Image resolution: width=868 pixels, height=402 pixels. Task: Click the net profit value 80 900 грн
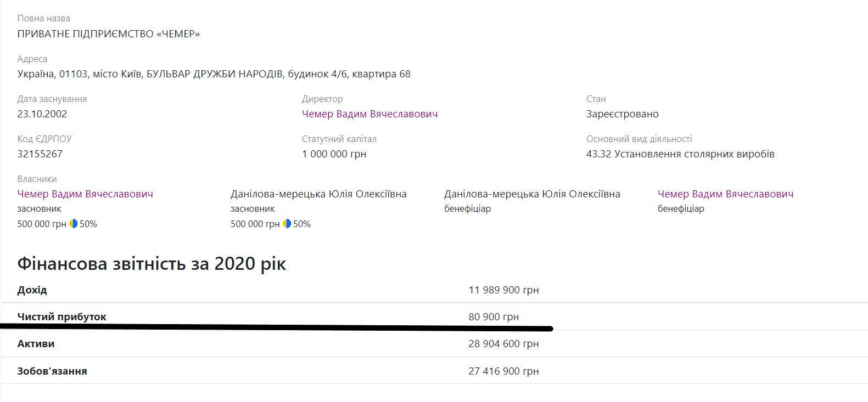[493, 317]
